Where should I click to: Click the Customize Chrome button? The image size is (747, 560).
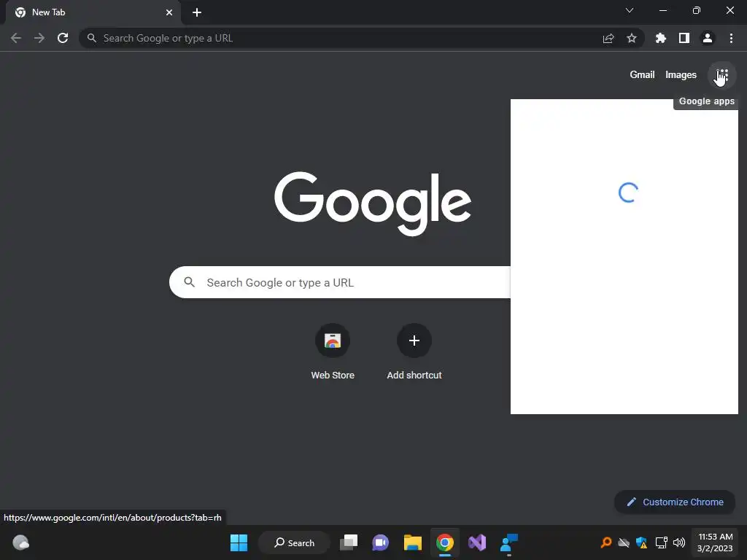point(675,502)
